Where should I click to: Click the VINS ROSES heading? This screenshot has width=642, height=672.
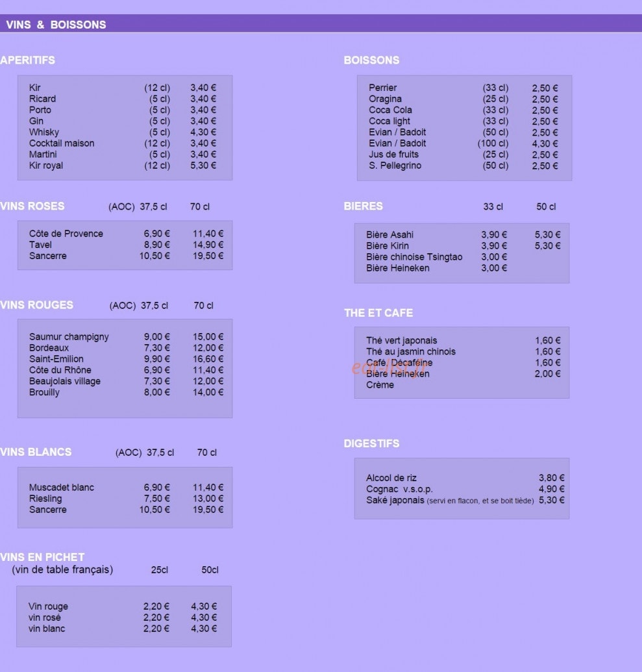32,206
